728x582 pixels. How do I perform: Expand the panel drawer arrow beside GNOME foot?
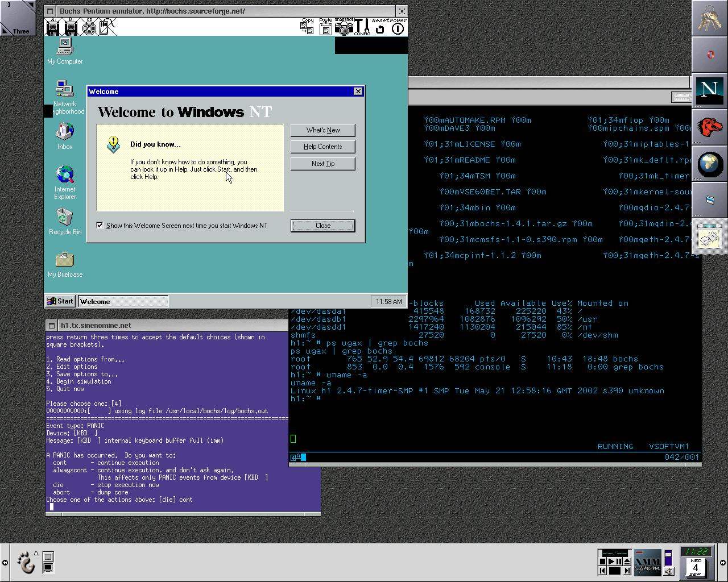tap(36, 553)
